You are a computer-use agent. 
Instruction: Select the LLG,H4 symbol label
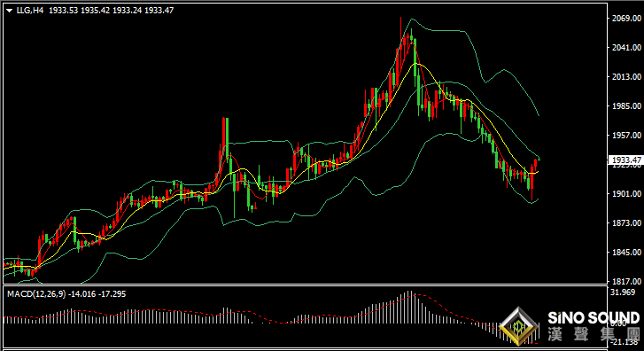tap(29, 11)
